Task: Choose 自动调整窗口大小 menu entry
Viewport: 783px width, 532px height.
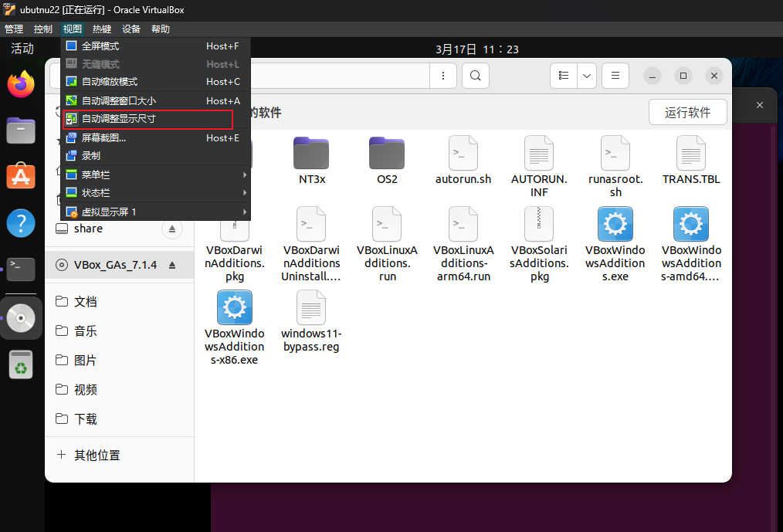Action: coord(155,101)
